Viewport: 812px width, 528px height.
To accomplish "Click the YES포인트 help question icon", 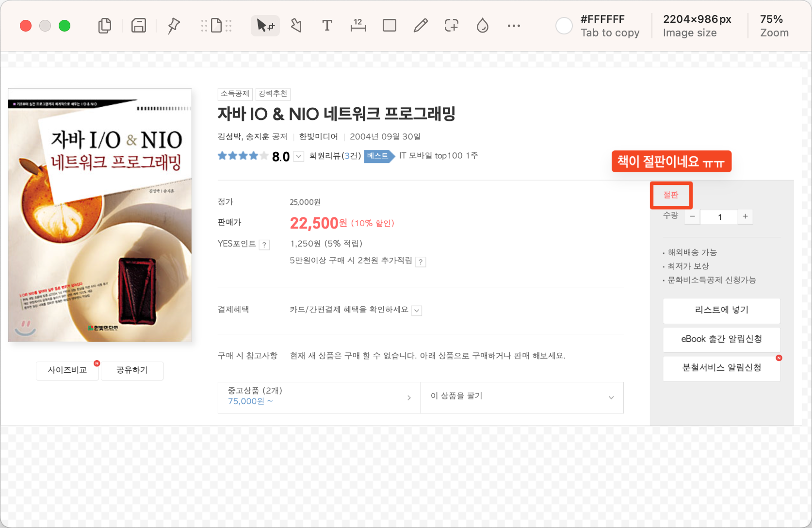I will [x=264, y=245].
